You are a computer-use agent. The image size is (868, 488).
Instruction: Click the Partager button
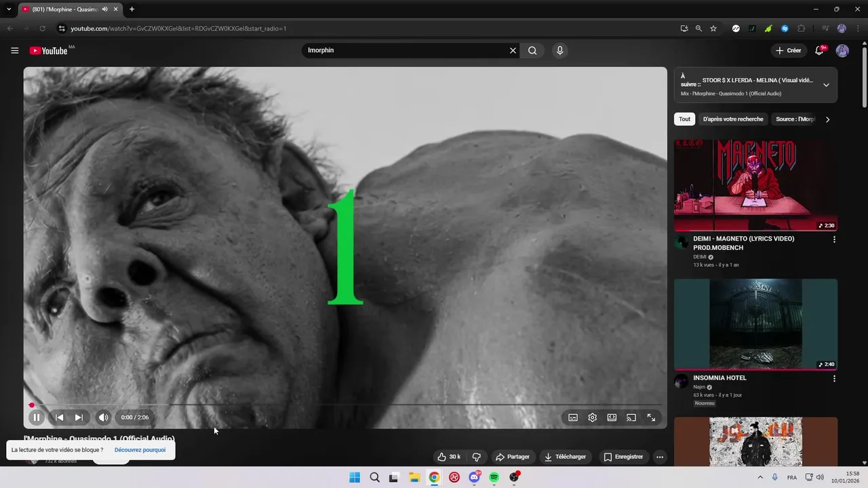(x=513, y=457)
